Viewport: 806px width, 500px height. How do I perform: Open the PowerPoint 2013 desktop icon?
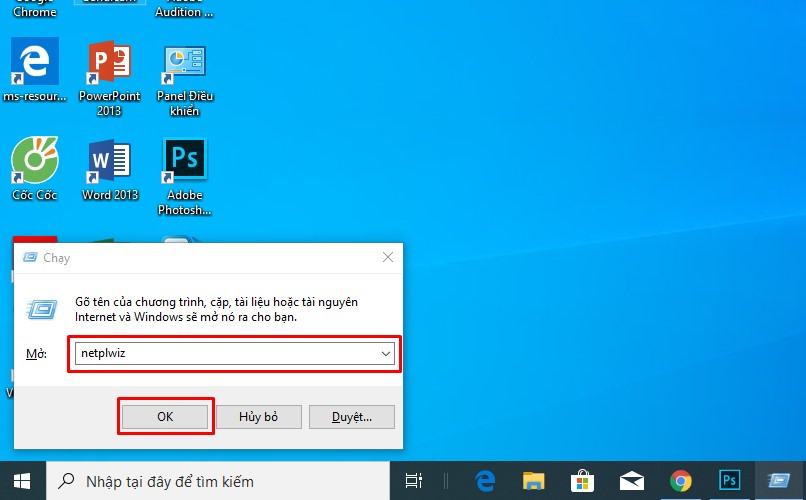tap(109, 77)
